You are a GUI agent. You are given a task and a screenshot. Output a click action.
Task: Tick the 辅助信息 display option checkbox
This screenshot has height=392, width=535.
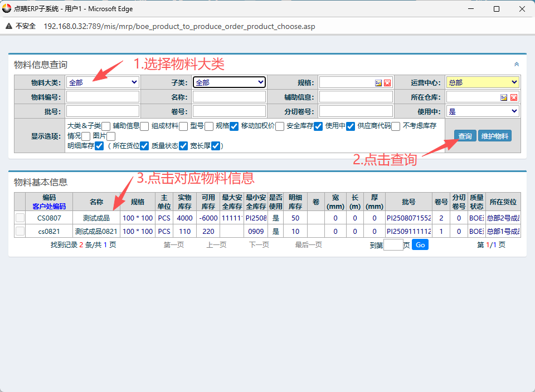pos(144,126)
